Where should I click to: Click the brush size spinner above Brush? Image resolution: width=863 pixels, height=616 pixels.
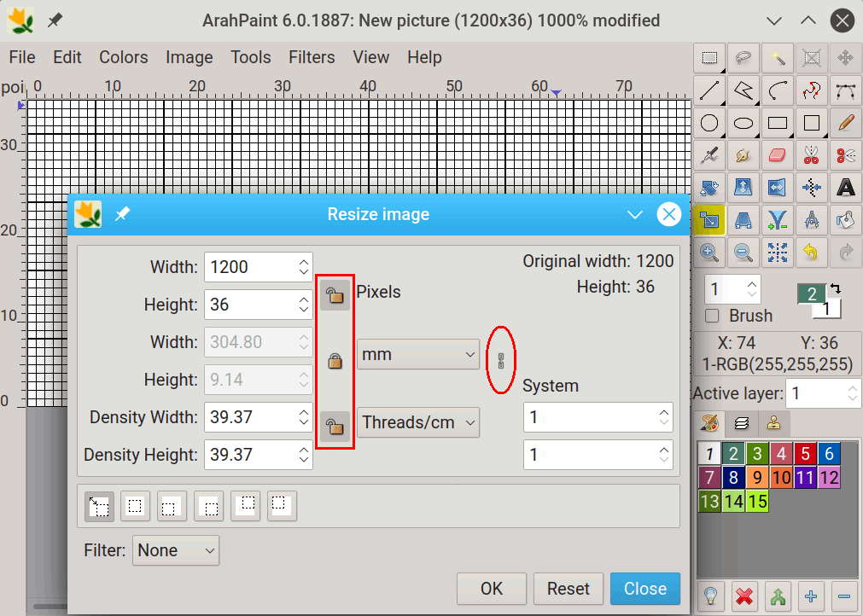pos(752,288)
